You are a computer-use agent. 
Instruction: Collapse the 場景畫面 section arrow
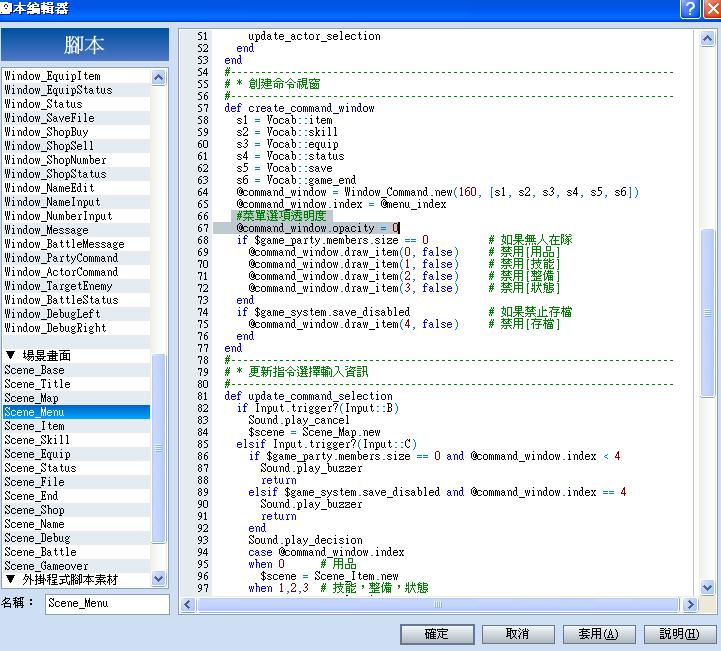click(11, 355)
